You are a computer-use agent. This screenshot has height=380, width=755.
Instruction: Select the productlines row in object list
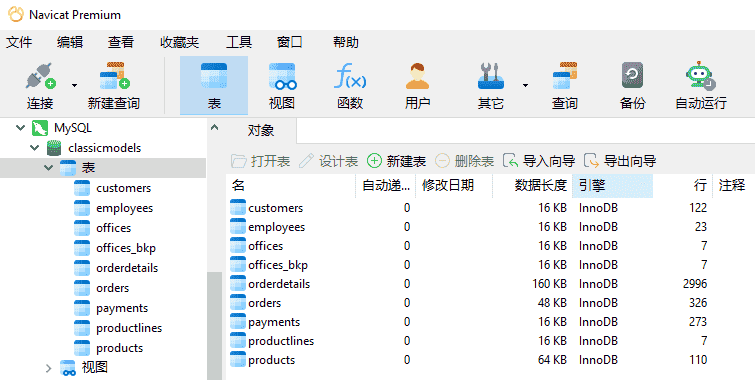coord(490,341)
